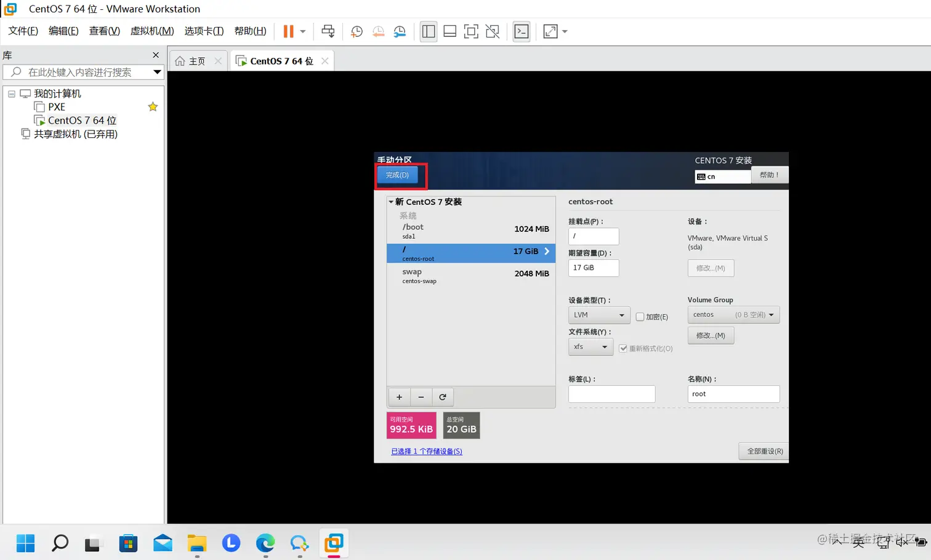Open File Explorer from the taskbar
The width and height of the screenshot is (931, 560).
point(197,543)
